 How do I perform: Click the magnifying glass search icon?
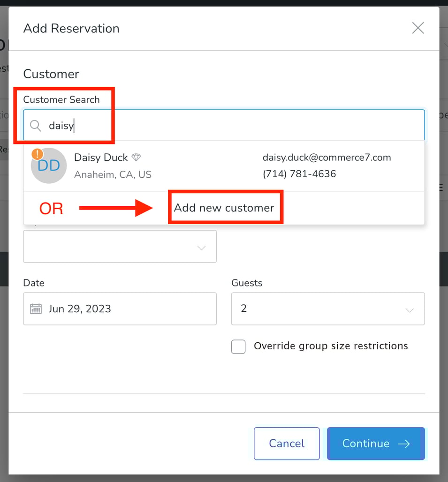pyautogui.click(x=35, y=126)
